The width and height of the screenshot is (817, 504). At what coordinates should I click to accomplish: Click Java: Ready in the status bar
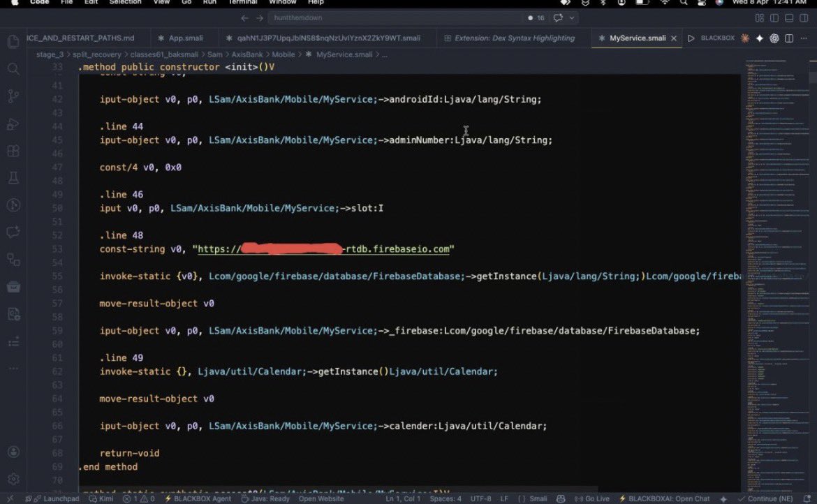265,498
